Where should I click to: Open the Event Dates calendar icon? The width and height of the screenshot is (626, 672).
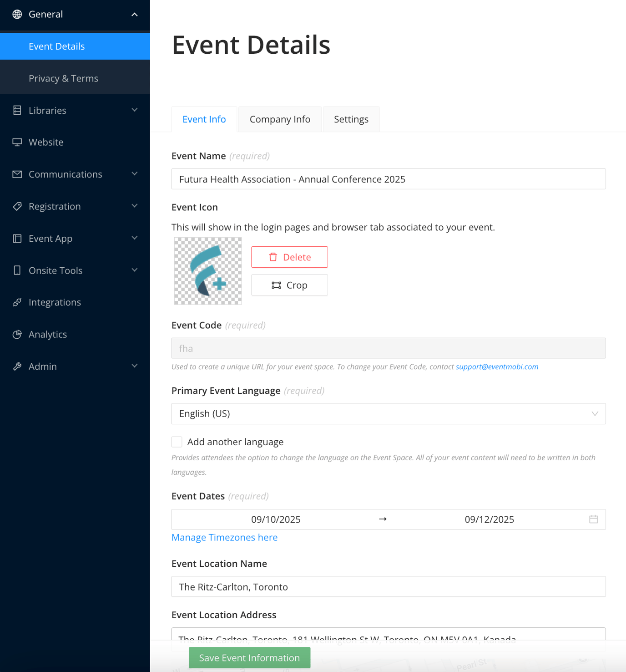[x=594, y=519]
